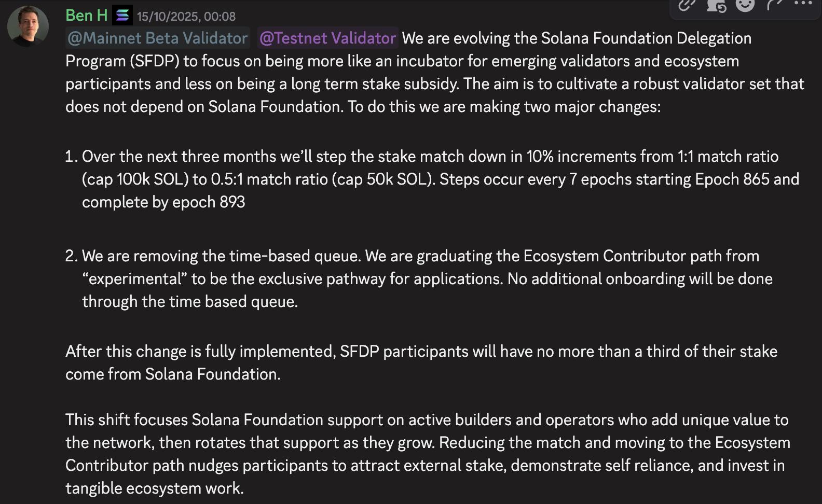Screen dimensions: 822x504
Task: Click the text "tangible ecosystem work"
Action: point(154,488)
